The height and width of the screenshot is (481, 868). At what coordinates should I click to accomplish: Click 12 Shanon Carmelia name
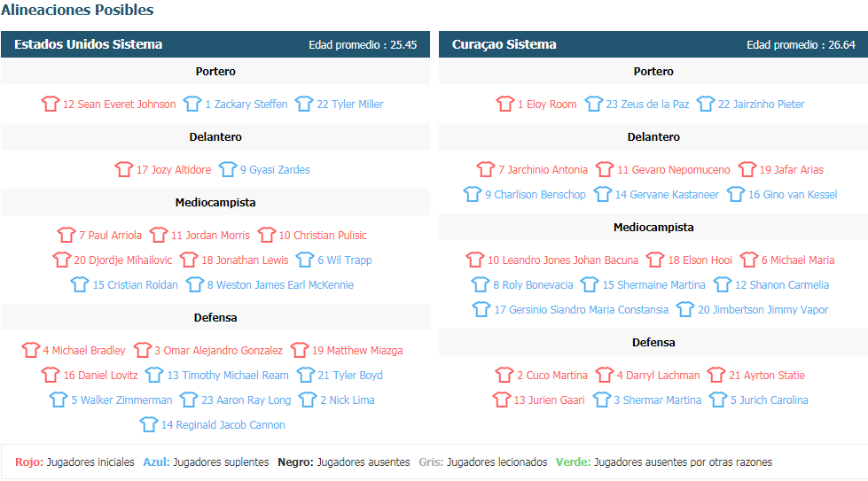tap(782, 284)
